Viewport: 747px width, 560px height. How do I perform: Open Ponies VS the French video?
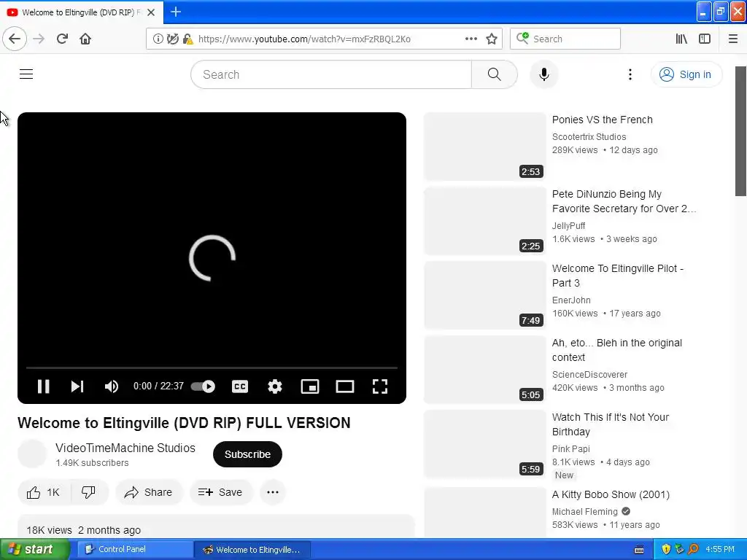[602, 120]
